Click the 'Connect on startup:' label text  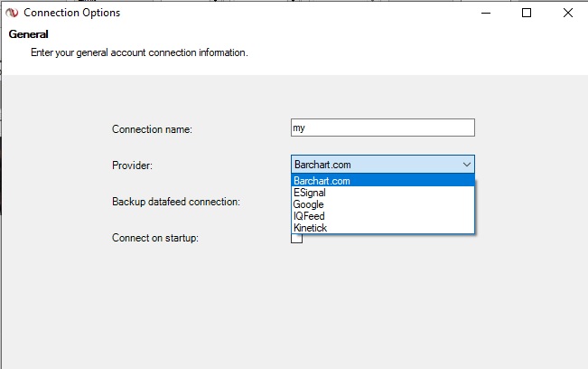click(x=154, y=238)
